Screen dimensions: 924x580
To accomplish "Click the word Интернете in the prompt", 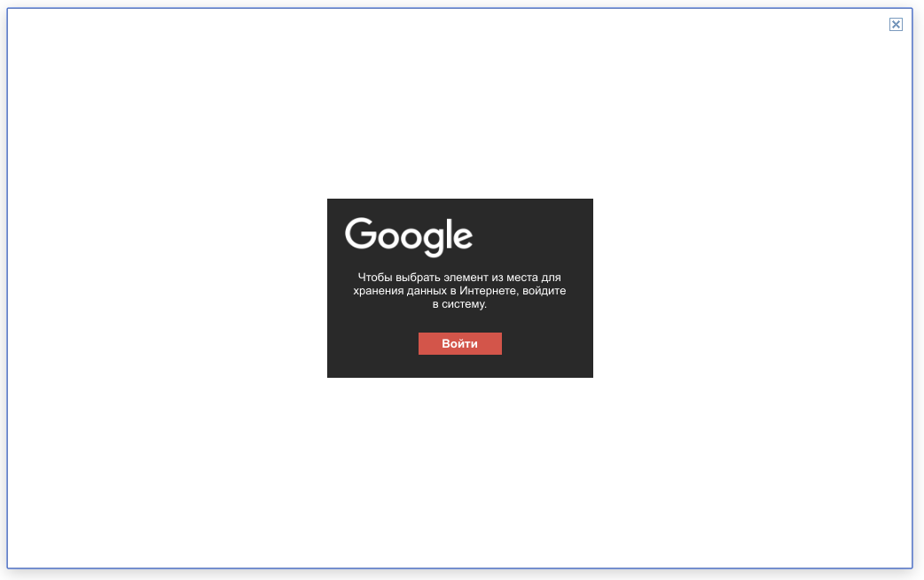I will point(488,291).
